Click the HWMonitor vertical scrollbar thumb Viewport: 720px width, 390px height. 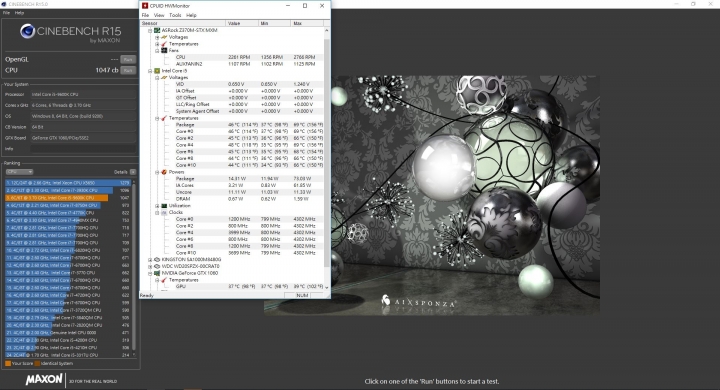[327, 152]
